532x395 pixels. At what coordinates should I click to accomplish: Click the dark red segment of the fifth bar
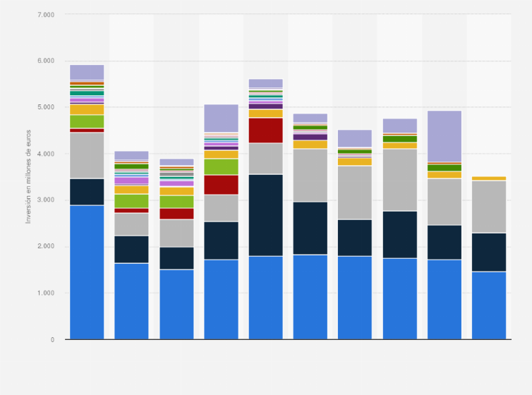click(265, 130)
